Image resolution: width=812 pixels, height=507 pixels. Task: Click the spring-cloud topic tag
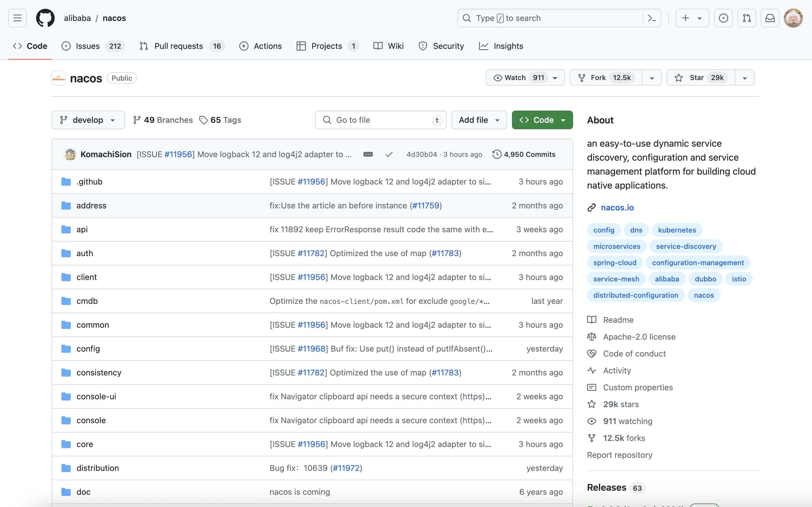[x=615, y=263]
